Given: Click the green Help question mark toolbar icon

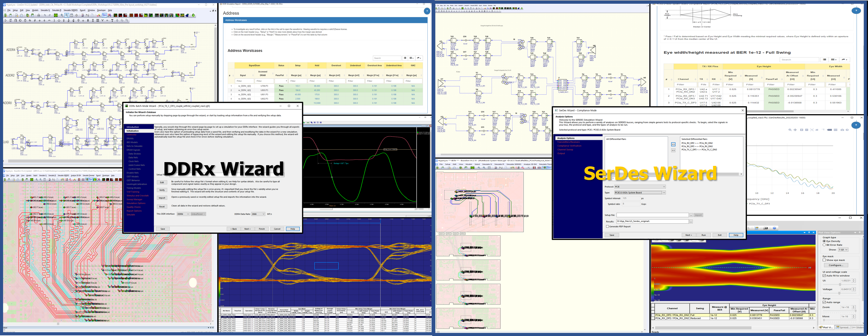Looking at the screenshot, I should tap(193, 15).
